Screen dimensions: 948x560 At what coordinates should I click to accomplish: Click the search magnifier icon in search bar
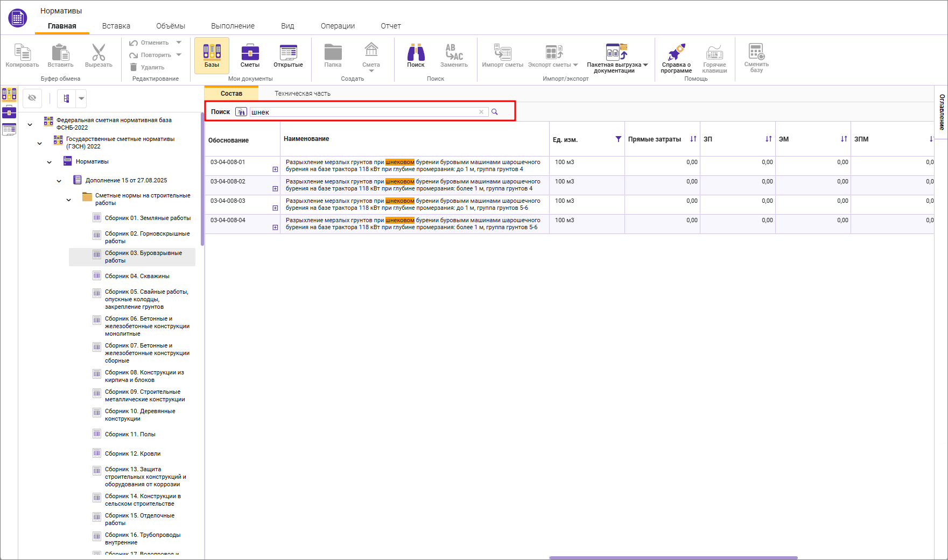tap(495, 112)
